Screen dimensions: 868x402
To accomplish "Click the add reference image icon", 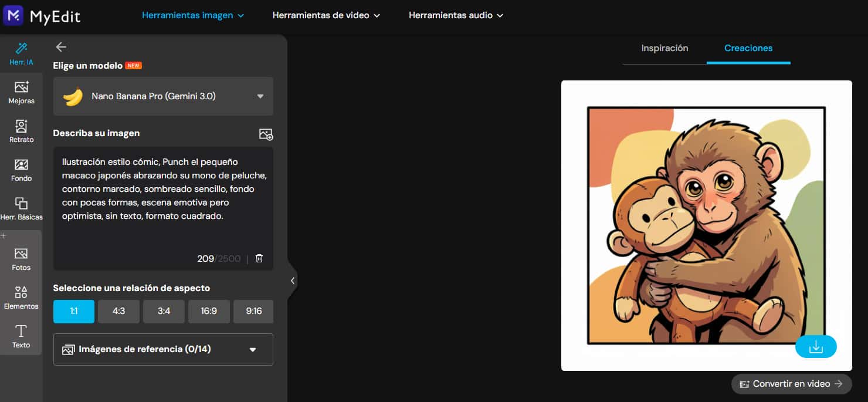I will pyautogui.click(x=266, y=134).
